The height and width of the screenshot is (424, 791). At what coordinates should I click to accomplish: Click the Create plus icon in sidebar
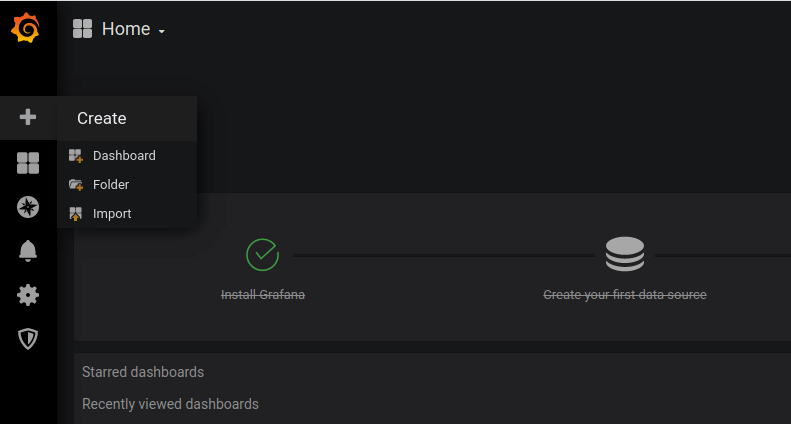coord(28,117)
